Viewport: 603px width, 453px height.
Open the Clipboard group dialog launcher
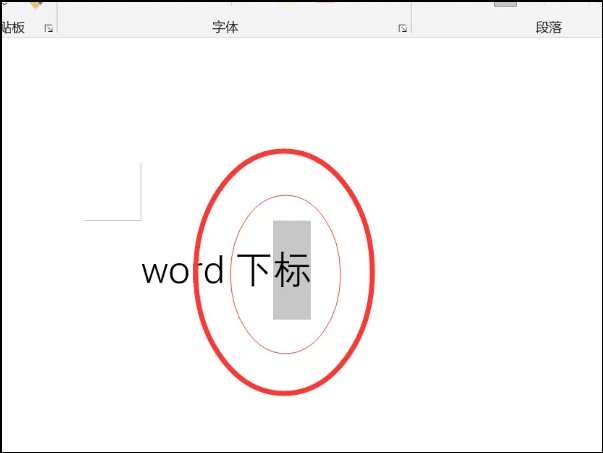point(48,28)
